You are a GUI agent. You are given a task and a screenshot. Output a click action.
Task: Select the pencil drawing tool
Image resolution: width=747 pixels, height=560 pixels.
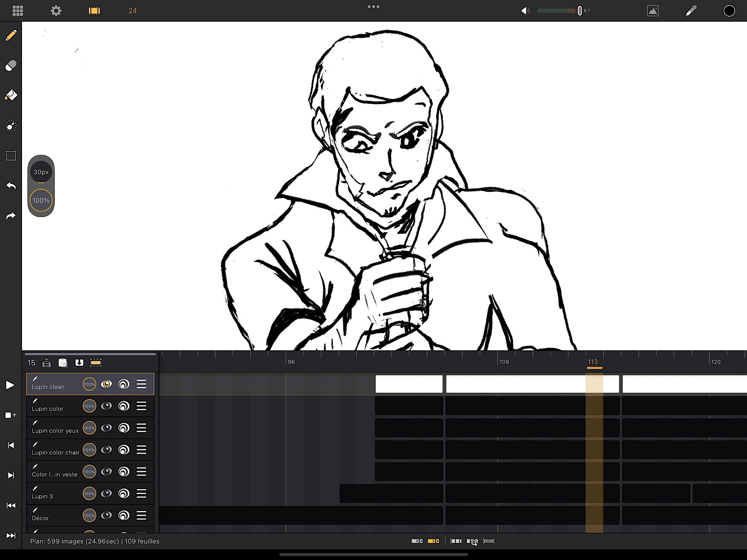coord(11,35)
